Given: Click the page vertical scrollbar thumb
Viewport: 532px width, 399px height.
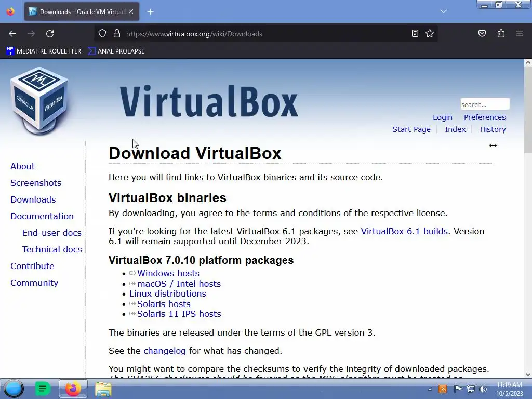Looking at the screenshot, I should 528,109.
